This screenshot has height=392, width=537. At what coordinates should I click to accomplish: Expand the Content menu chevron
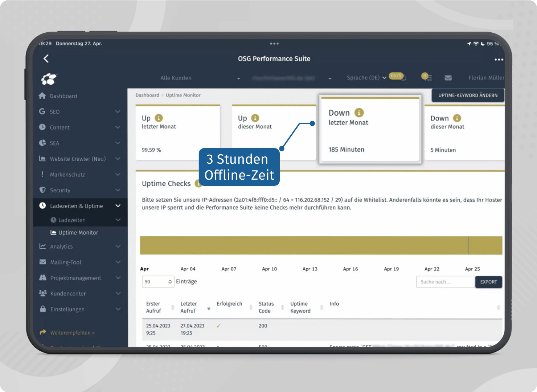pyautogui.click(x=118, y=127)
